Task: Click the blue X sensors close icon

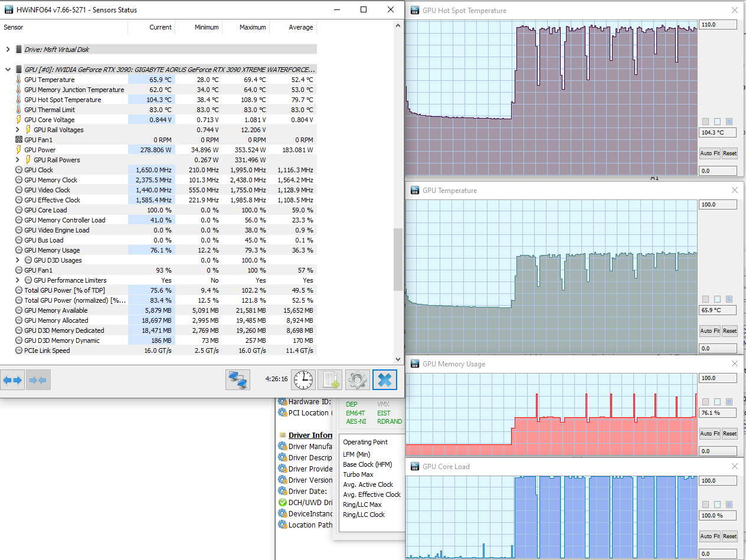Action: tap(384, 379)
